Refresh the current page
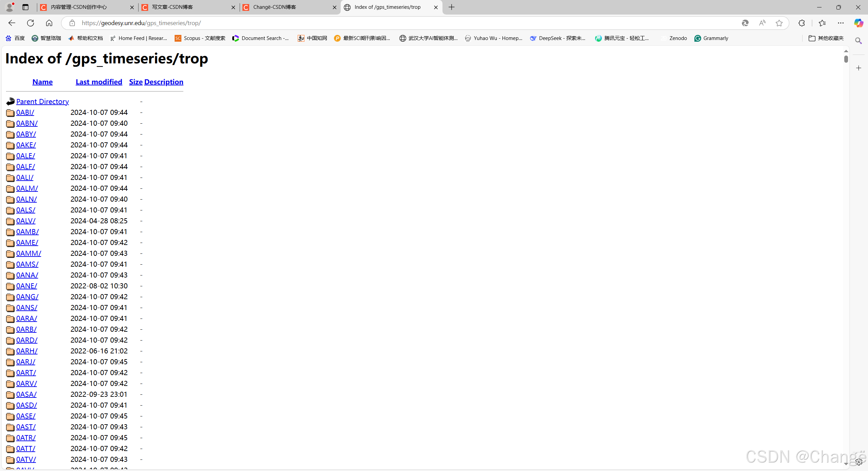The height and width of the screenshot is (471, 868). [x=31, y=23]
